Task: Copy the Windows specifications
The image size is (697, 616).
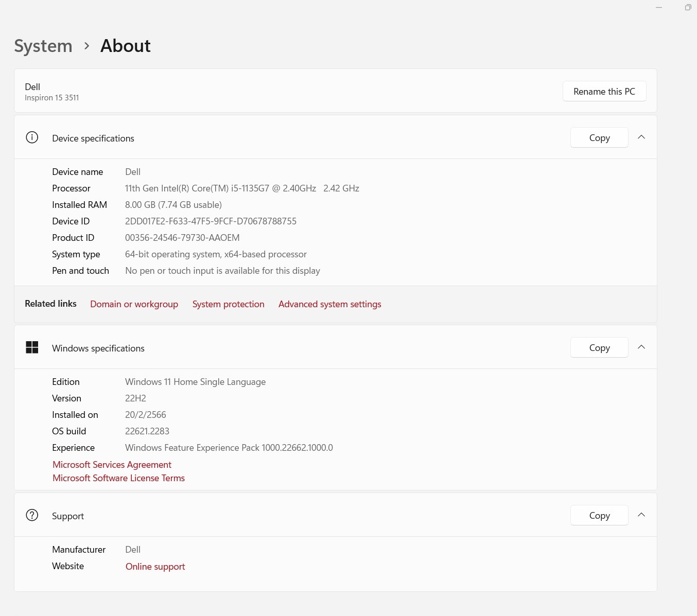Action: [599, 348]
